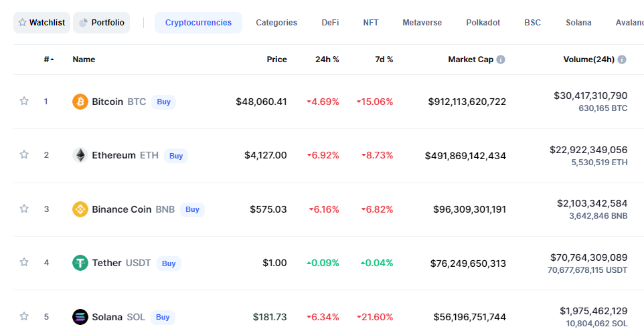644x335 pixels.
Task: Switch to the DeFi tab
Action: click(330, 23)
